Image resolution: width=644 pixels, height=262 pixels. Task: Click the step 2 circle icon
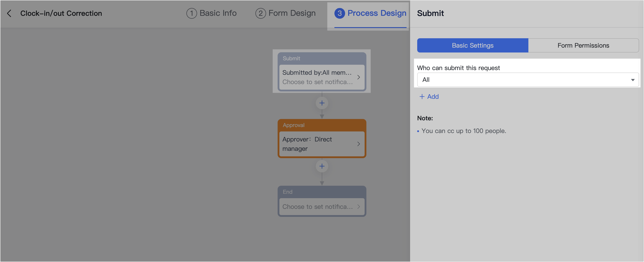(x=260, y=13)
